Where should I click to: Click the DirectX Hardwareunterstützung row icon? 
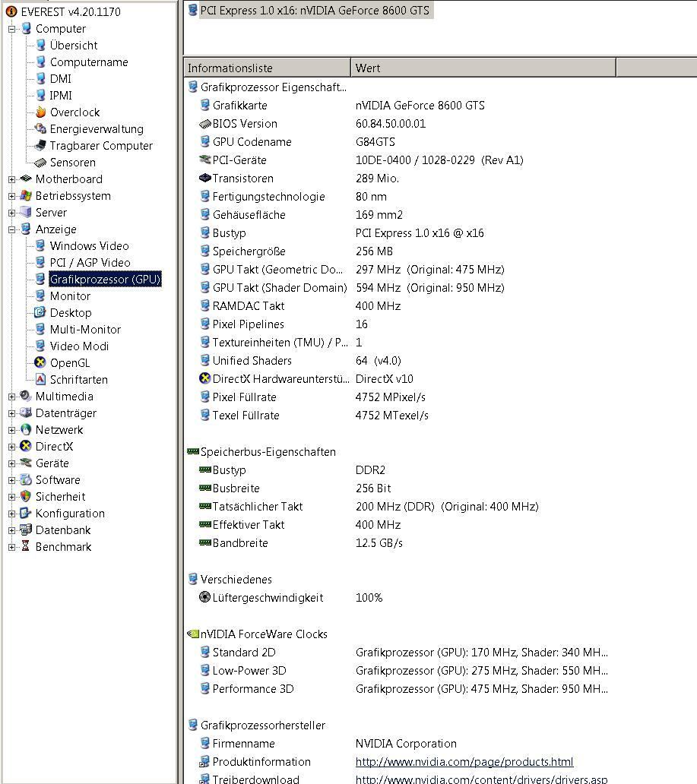(204, 378)
